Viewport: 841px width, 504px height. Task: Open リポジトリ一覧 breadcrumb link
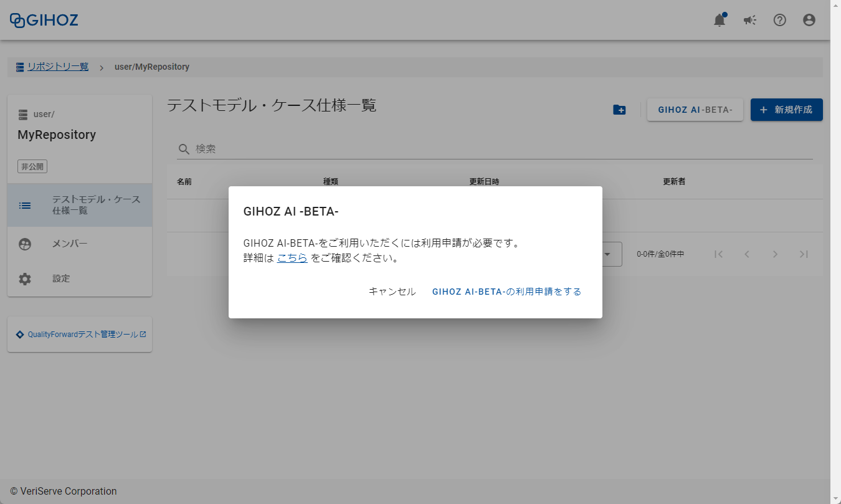[58, 67]
